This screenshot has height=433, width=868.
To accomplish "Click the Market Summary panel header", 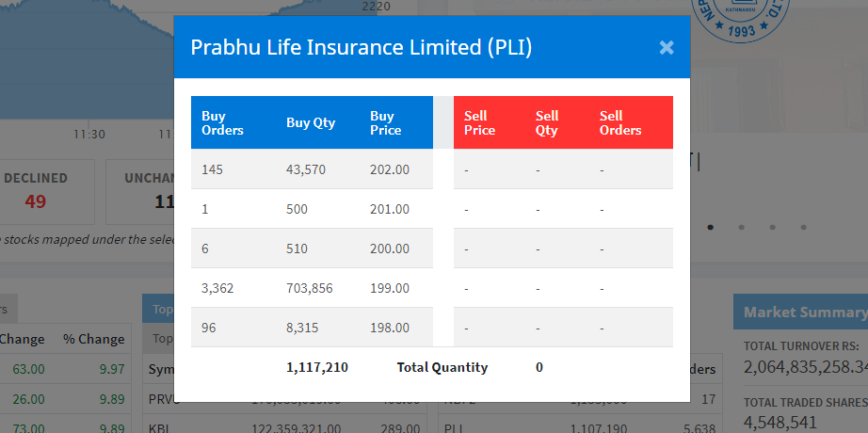I will pos(800,312).
